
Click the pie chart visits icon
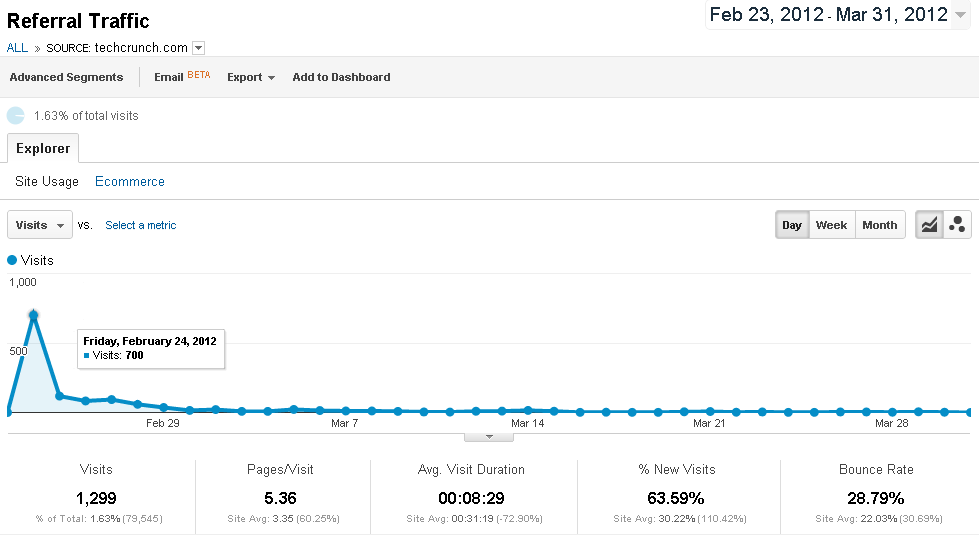point(16,116)
